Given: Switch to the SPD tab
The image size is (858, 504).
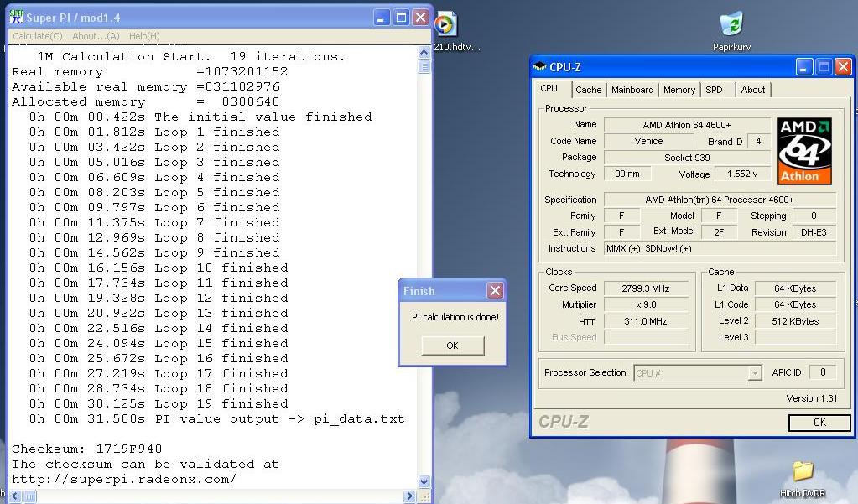Looking at the screenshot, I should pyautogui.click(x=714, y=90).
